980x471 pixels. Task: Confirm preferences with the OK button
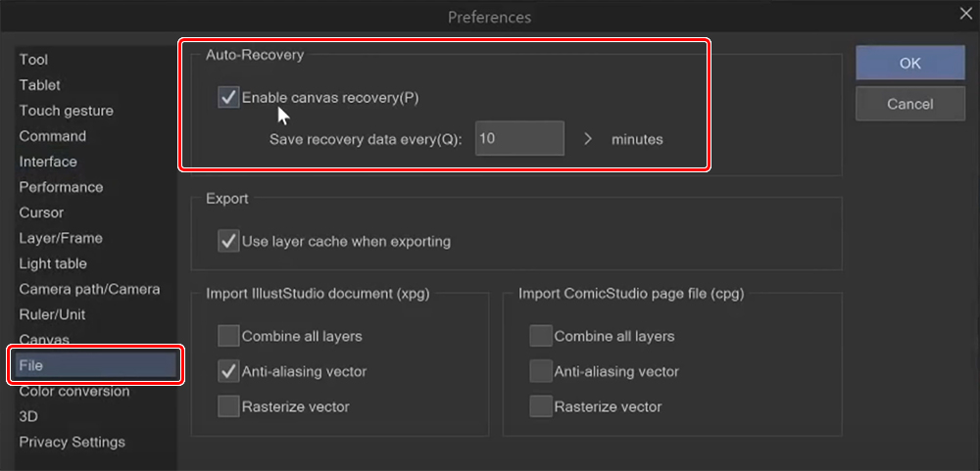pos(909,64)
